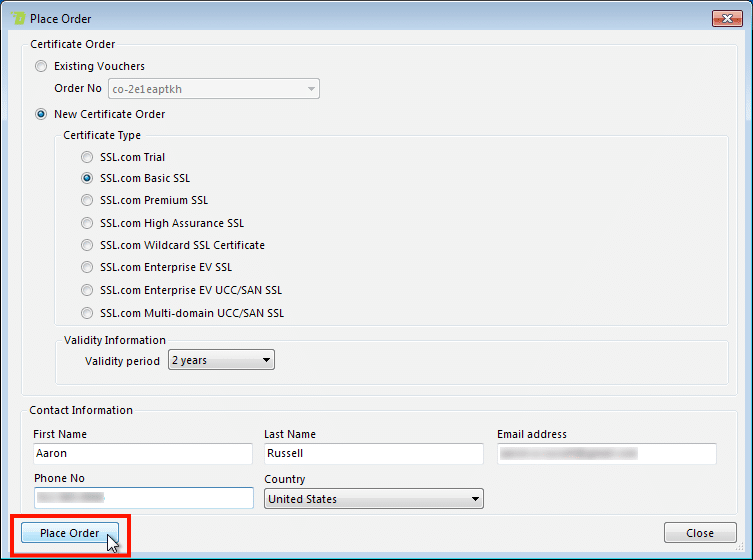This screenshot has width=753, height=560.
Task: Focus the Email address text box
Action: point(606,454)
